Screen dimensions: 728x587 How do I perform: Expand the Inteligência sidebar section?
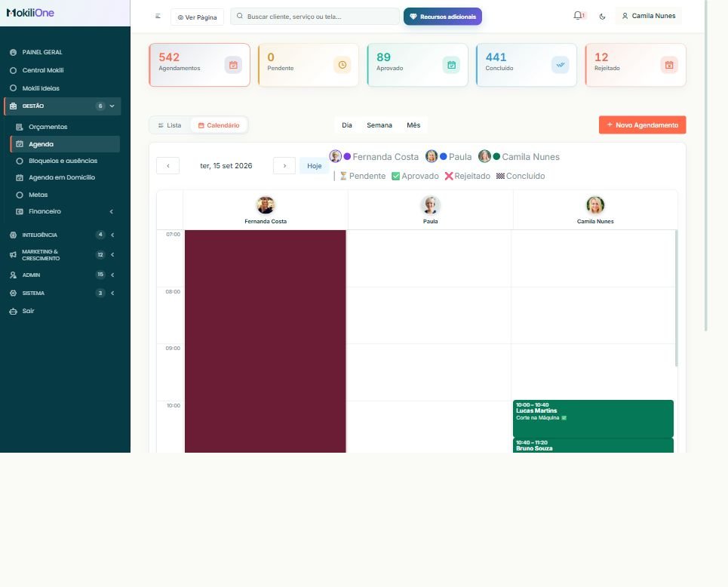click(112, 235)
